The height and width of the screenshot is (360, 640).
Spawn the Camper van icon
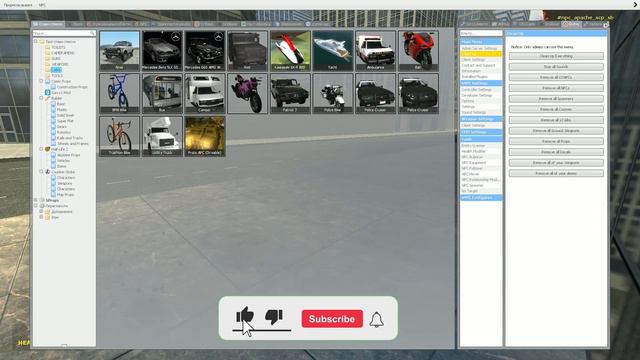tap(204, 93)
